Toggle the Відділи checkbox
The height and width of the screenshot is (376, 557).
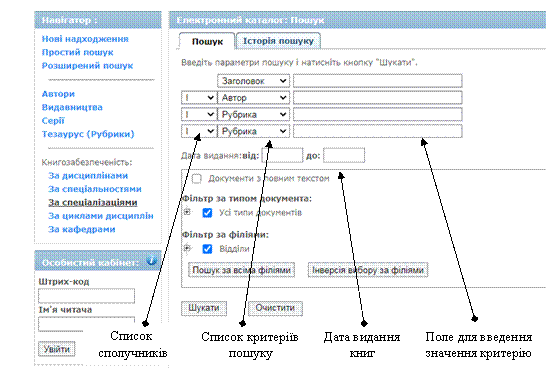207,249
